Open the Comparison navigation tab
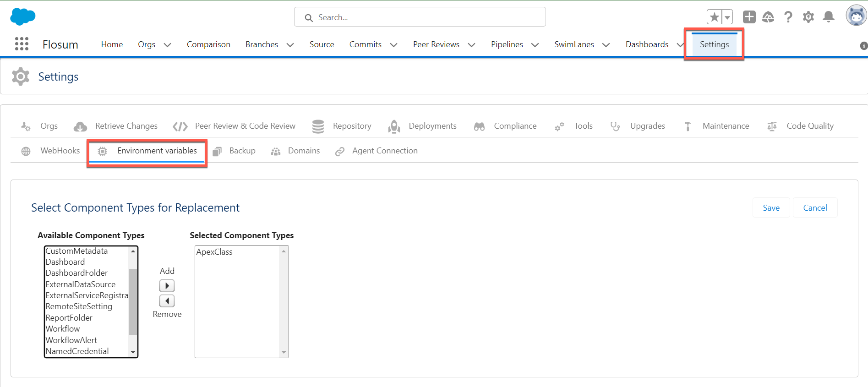Screen dimensions: 868x387 [208, 44]
